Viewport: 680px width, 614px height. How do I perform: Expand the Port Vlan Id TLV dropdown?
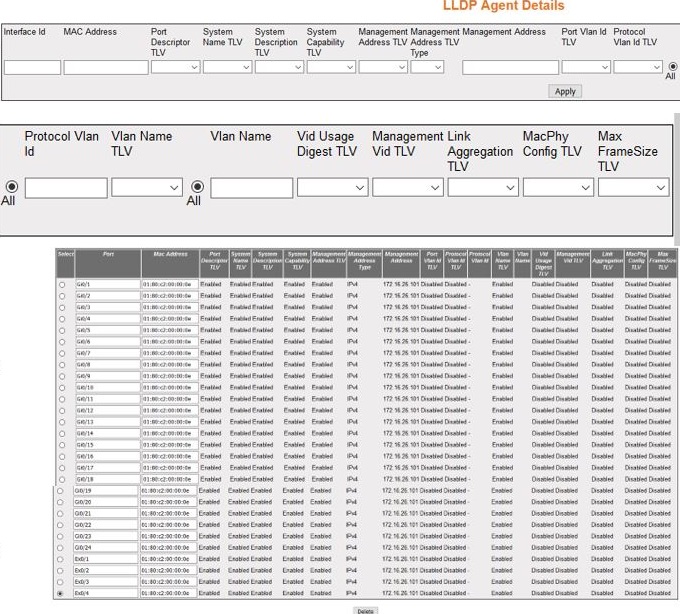tap(585, 68)
